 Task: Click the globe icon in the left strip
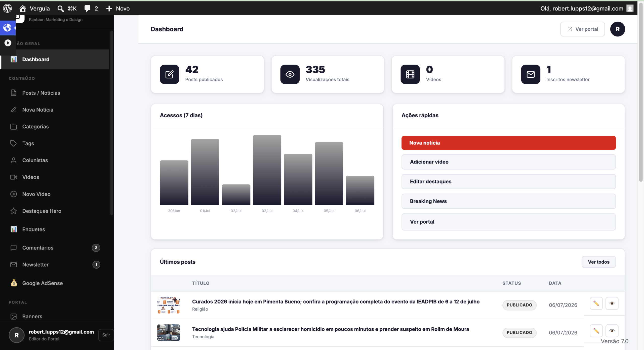pos(8,28)
